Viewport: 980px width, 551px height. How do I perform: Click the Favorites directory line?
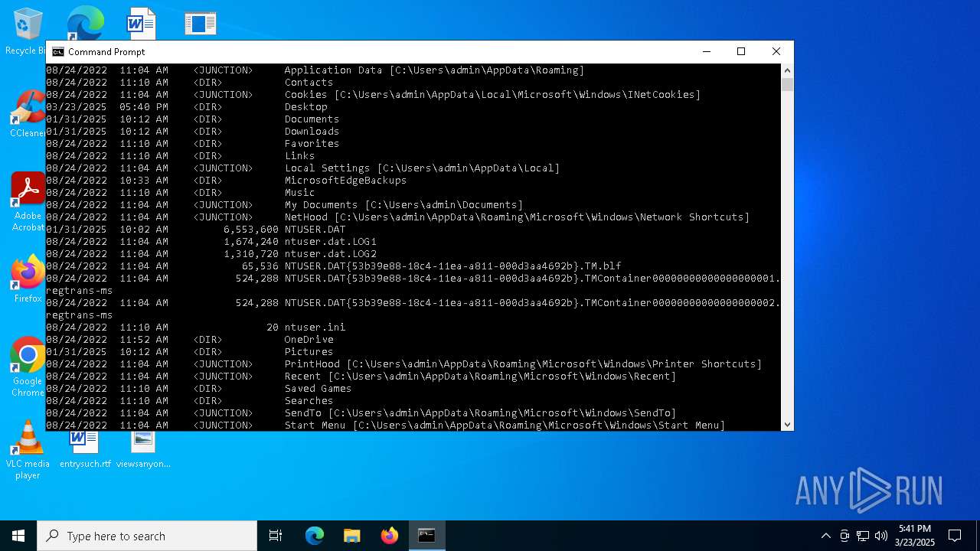193,143
